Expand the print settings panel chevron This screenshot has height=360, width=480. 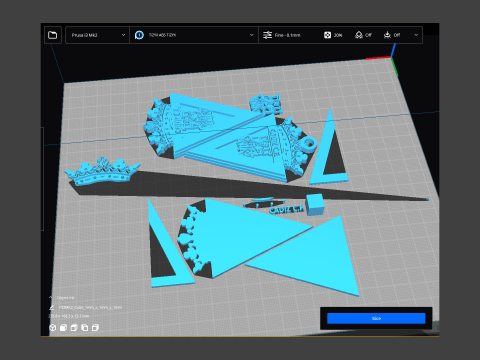pyautogui.click(x=416, y=35)
